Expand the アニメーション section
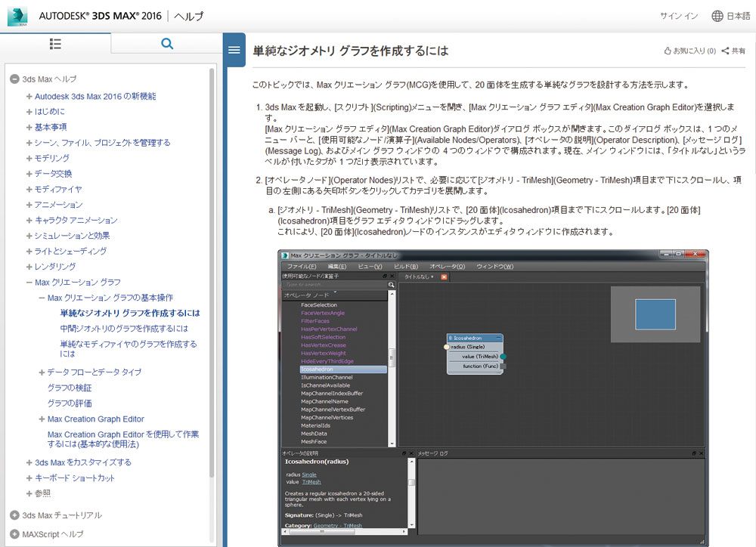This screenshot has height=547, width=756. (x=29, y=205)
